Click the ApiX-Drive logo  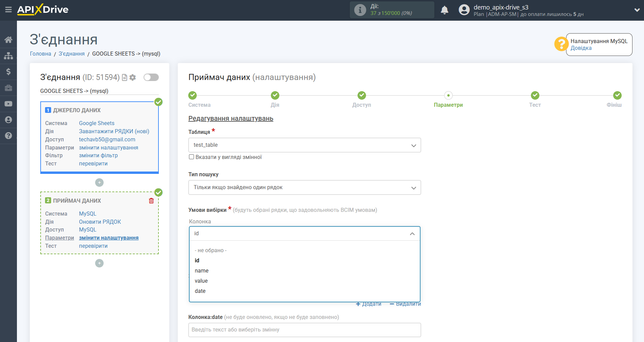[43, 9]
